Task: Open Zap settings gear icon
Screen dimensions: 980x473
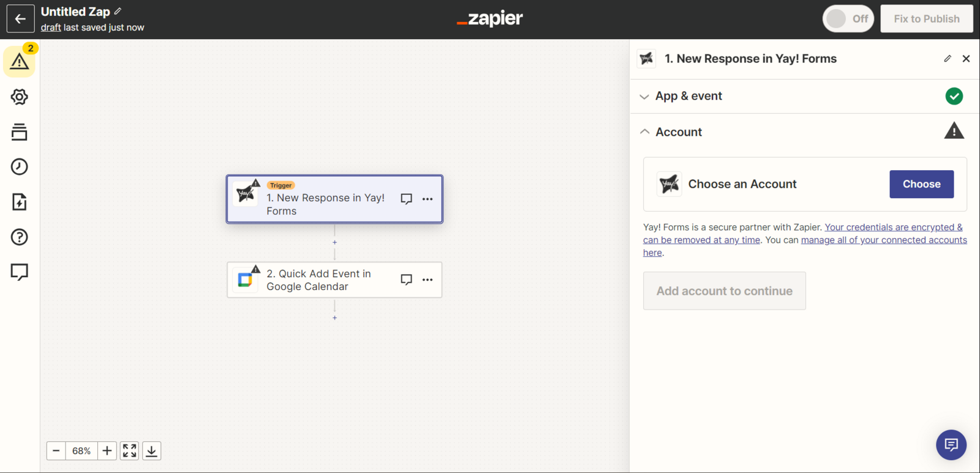Action: 19,97
